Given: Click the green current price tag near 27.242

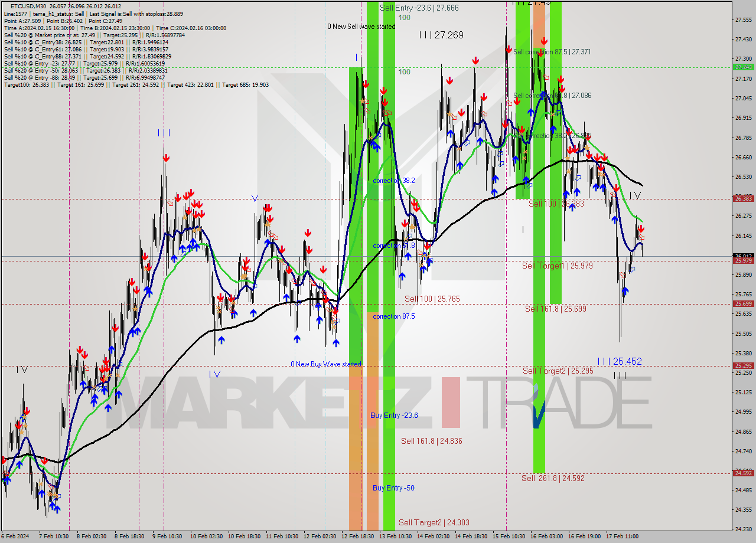Looking at the screenshot, I should click(743, 67).
